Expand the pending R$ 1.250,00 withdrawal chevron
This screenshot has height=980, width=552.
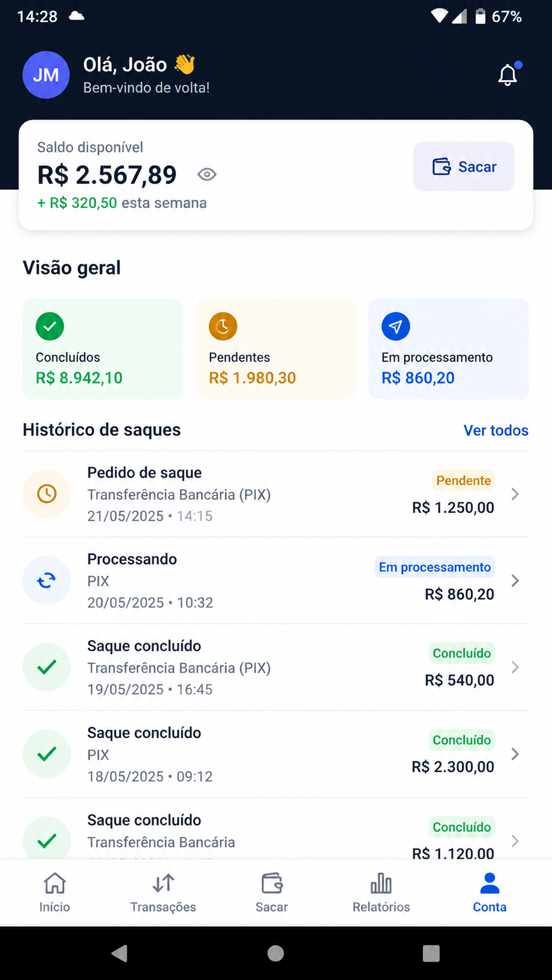pos(515,494)
